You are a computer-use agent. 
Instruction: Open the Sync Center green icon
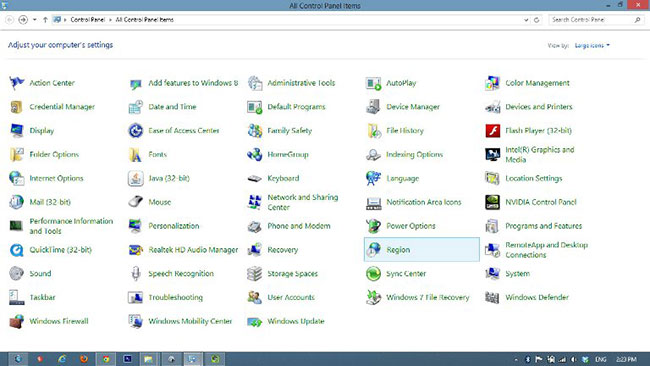374,274
